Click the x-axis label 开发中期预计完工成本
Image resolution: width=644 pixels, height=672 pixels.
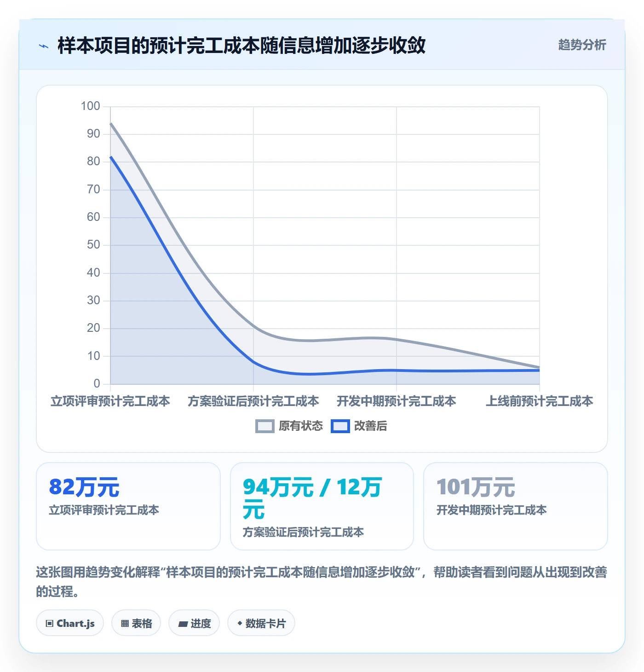397,401
